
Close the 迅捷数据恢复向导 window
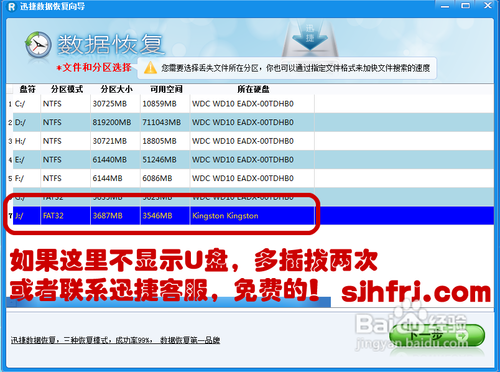(488, 5)
